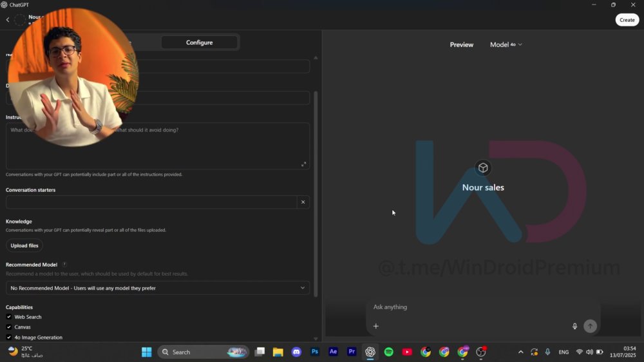Click the taskbar microphone tray icon
This screenshot has height=362, width=644.
pyautogui.click(x=547, y=352)
